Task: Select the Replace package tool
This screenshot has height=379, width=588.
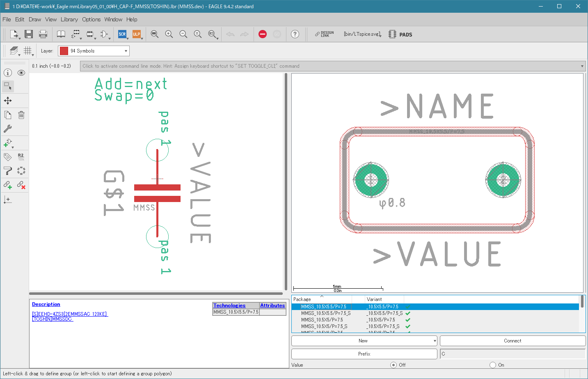Action: (x=21, y=171)
